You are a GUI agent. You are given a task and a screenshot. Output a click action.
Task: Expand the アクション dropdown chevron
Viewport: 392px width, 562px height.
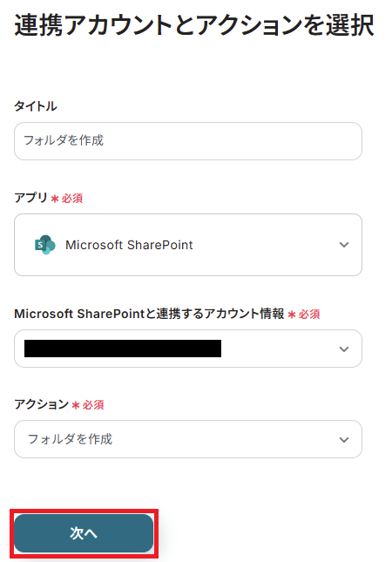(344, 439)
